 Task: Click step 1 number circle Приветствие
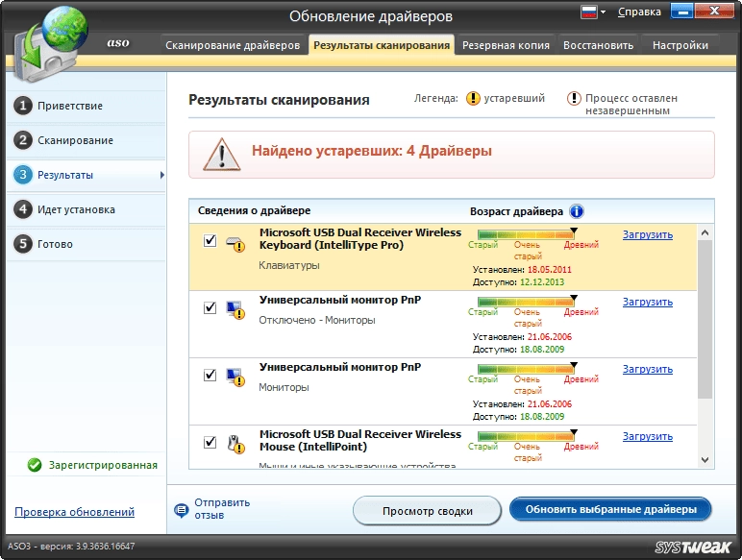23,106
